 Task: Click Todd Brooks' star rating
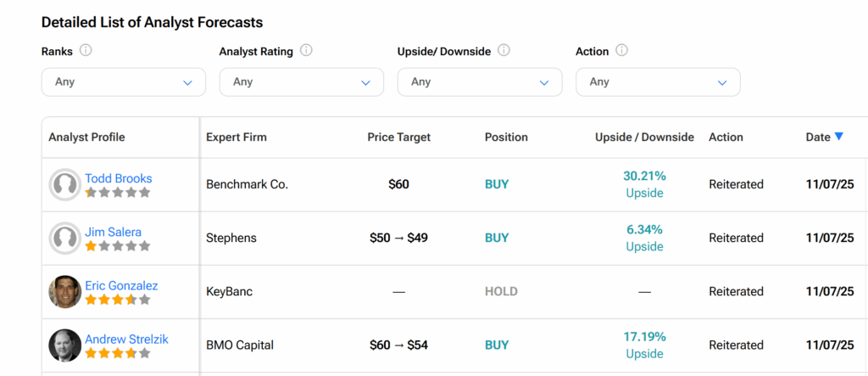118,193
